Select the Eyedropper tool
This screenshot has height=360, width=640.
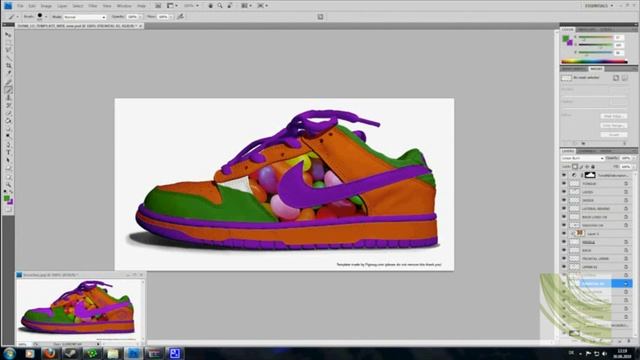[8, 73]
